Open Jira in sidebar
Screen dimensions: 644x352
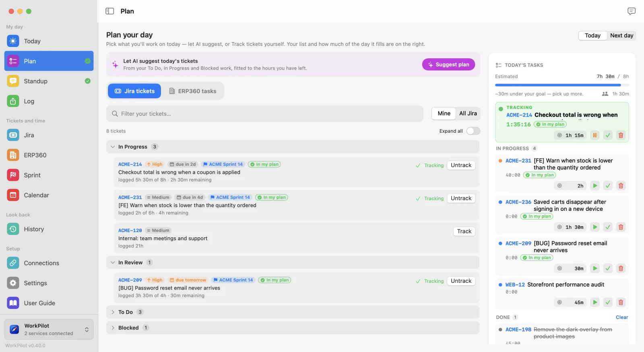[x=49, y=135]
